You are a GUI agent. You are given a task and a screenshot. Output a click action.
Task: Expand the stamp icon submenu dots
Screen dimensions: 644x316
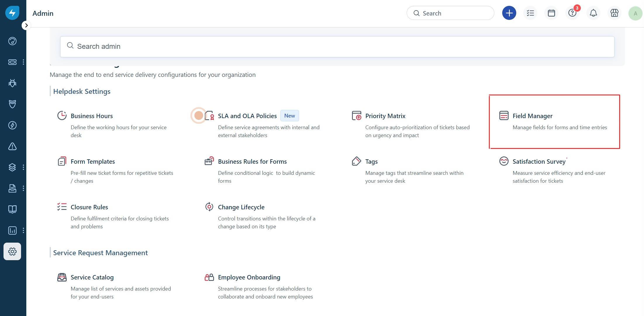coord(23,188)
